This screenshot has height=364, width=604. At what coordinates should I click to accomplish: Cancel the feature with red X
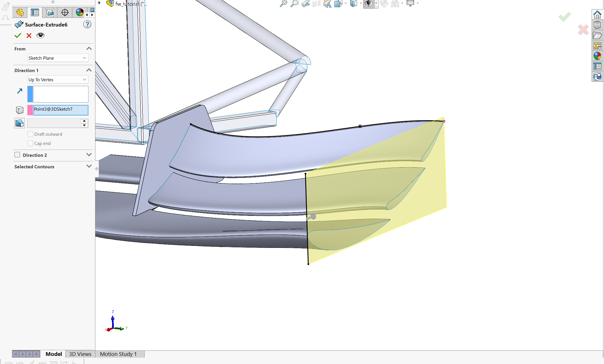29,35
